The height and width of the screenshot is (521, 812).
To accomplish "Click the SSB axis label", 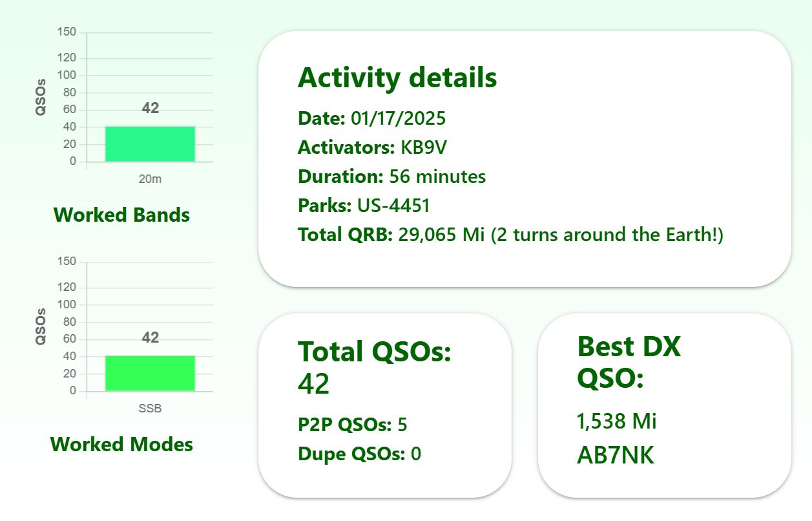I will (x=150, y=409).
